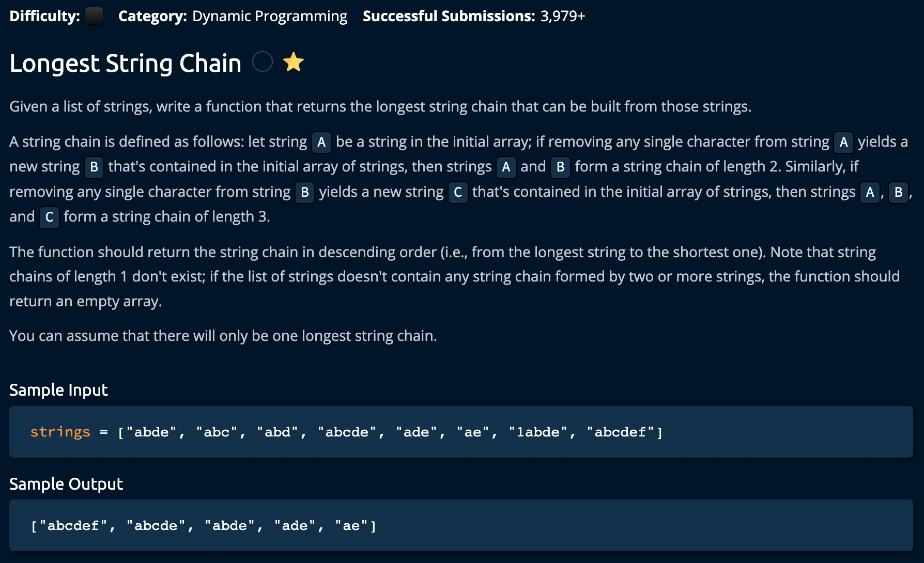Click "abcdef" in the sample output block
Viewport: 924px width, 563px height.
pyautogui.click(x=73, y=526)
